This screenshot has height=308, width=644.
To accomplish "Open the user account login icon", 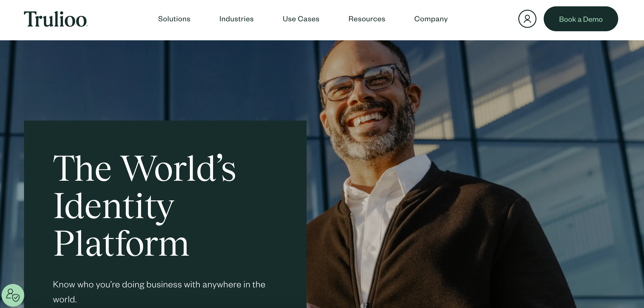I will 527,19.
